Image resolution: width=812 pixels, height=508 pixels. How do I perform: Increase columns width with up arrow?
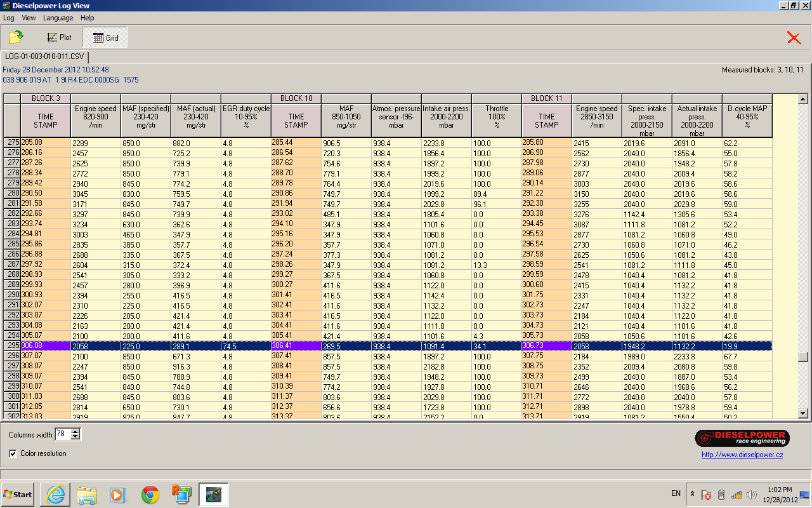[x=75, y=432]
